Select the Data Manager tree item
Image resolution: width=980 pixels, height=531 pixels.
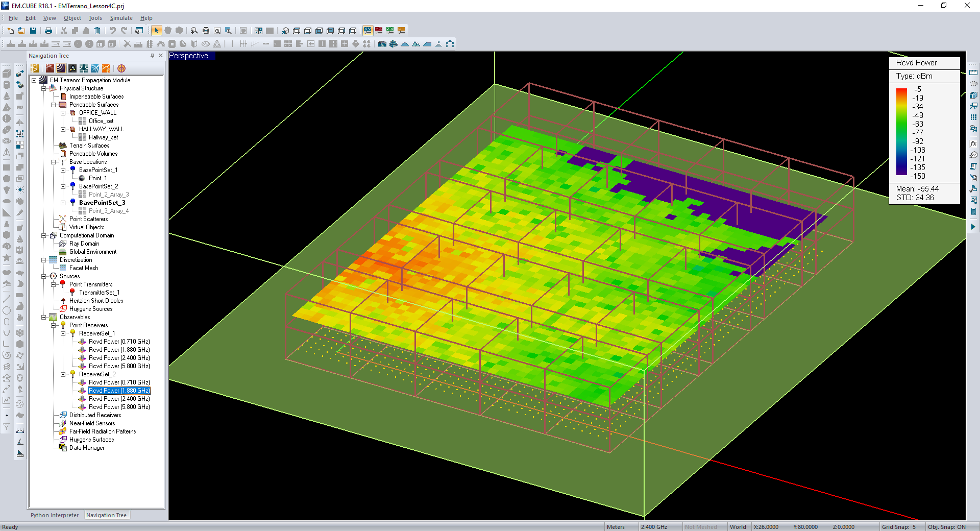(x=86, y=448)
